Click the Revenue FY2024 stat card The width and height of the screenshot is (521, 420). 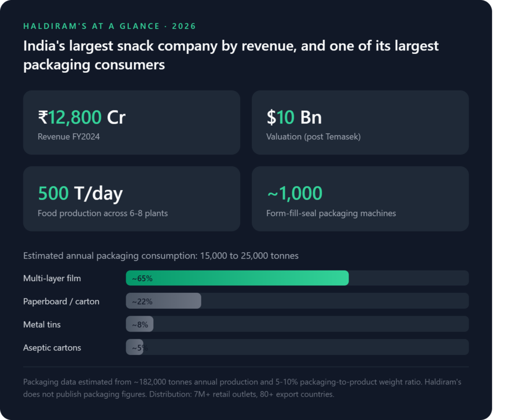[132, 123]
